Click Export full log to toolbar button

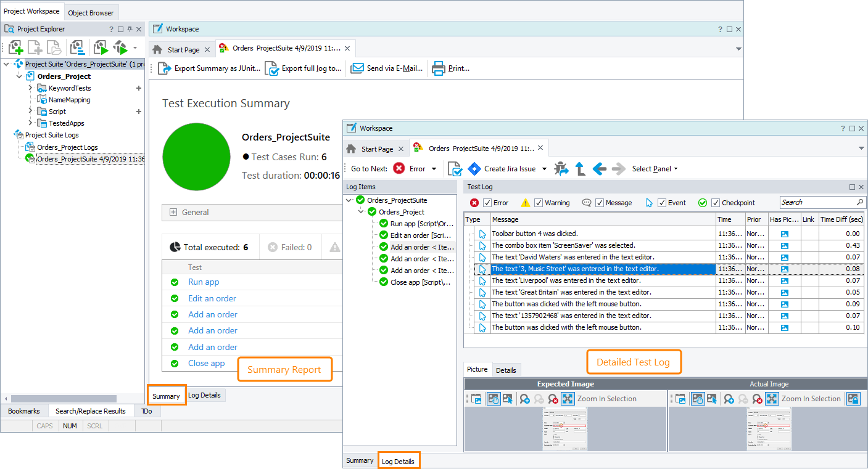(x=303, y=68)
